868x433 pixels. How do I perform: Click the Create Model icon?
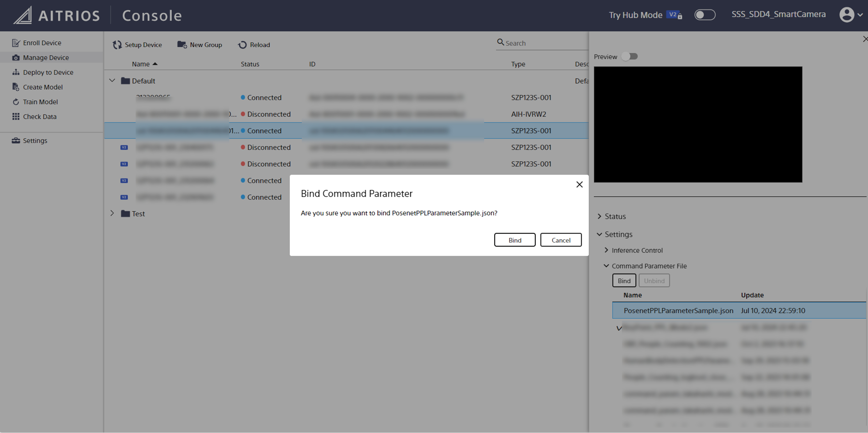(16, 87)
